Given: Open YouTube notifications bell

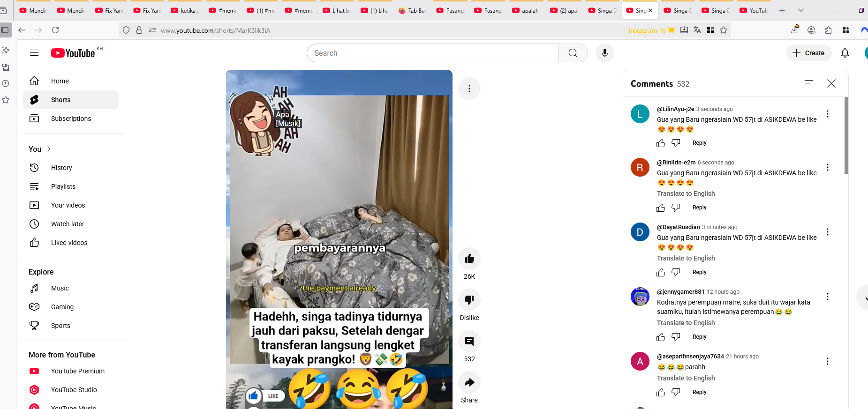Looking at the screenshot, I should pos(845,53).
